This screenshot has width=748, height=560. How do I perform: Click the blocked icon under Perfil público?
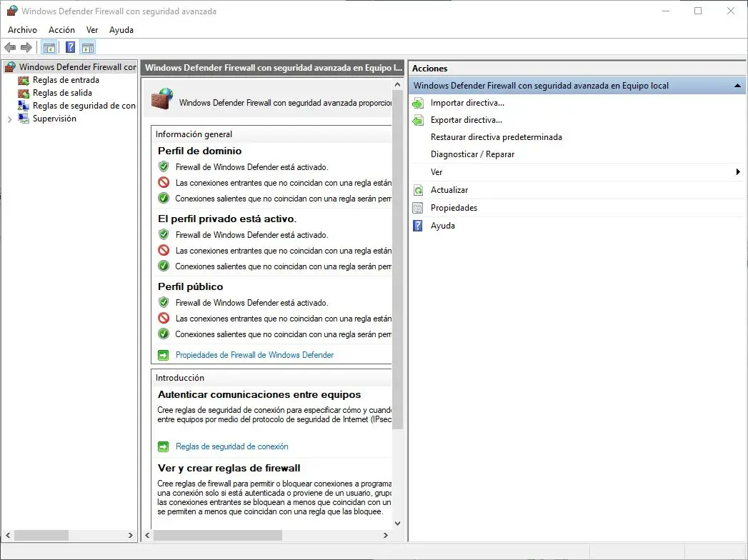click(164, 318)
